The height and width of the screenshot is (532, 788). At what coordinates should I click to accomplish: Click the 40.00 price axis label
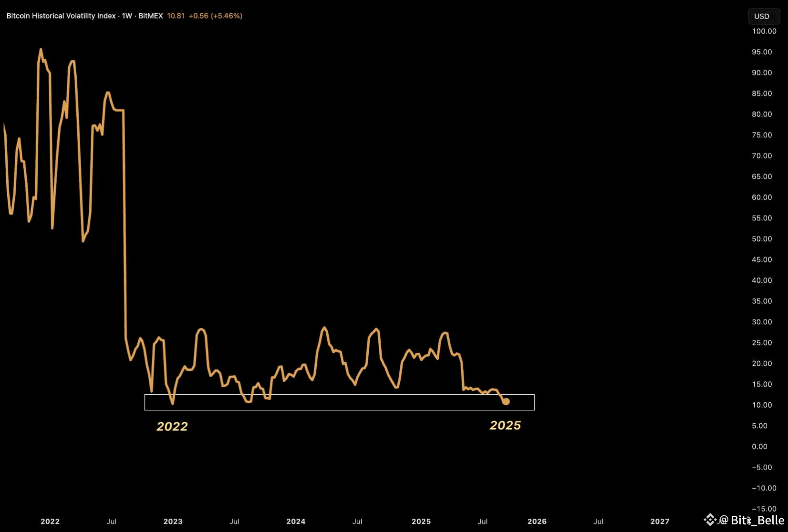pyautogui.click(x=762, y=280)
